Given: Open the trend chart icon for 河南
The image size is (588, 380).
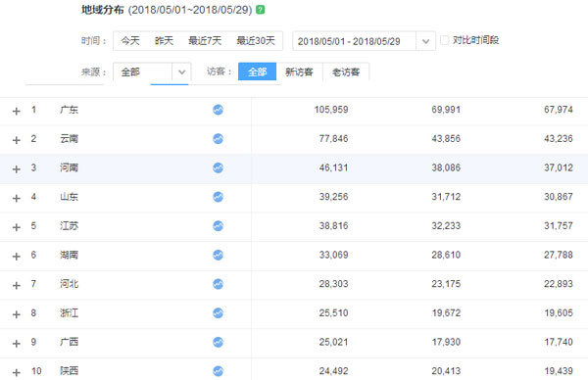Looking at the screenshot, I should 218,167.
